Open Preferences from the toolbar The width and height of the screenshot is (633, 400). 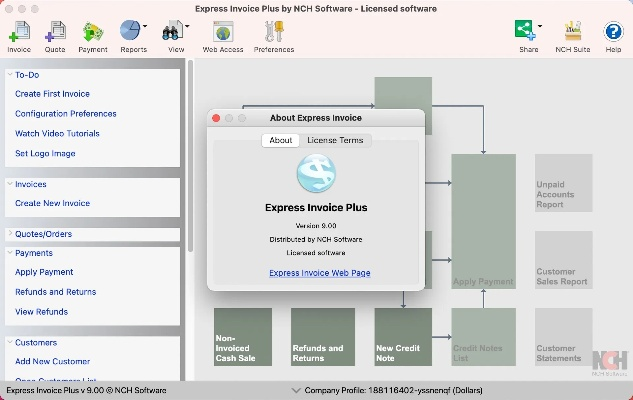point(274,35)
